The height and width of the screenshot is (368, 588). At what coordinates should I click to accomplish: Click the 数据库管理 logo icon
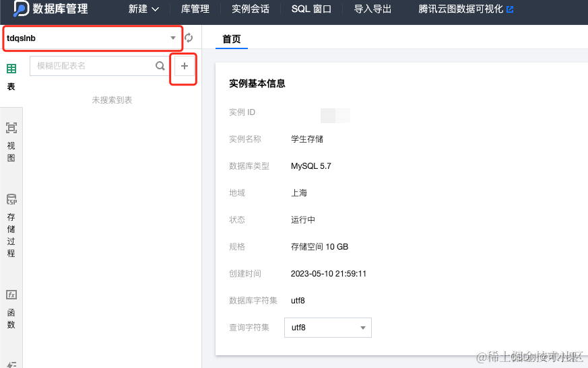click(x=21, y=8)
